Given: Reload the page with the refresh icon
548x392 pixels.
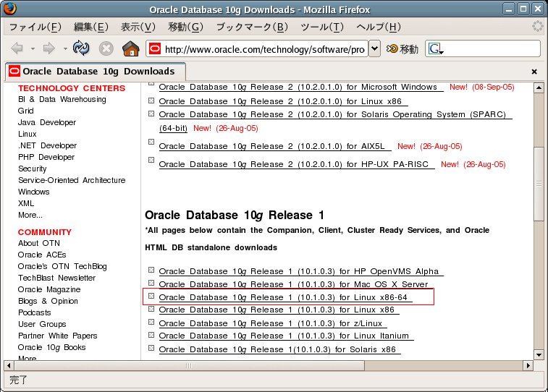Looking at the screenshot, I should pos(81,48).
